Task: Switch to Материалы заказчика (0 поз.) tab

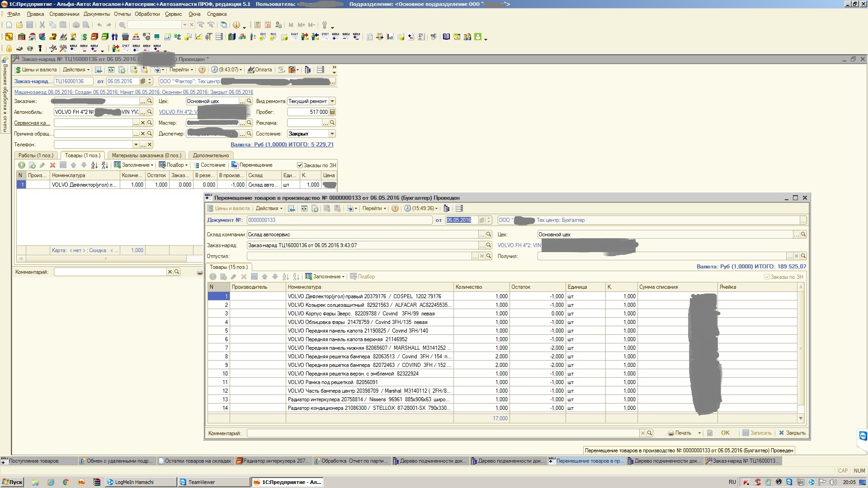Action: point(146,155)
